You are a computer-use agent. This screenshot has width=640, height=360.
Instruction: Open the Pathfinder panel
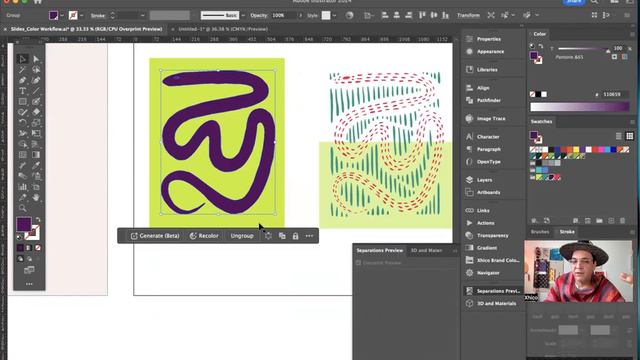(x=489, y=100)
